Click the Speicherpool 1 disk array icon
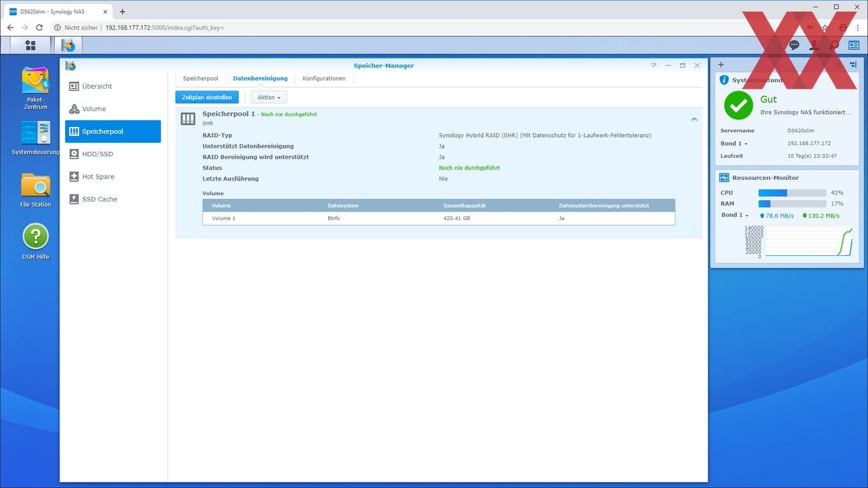The image size is (868, 488). click(x=188, y=119)
